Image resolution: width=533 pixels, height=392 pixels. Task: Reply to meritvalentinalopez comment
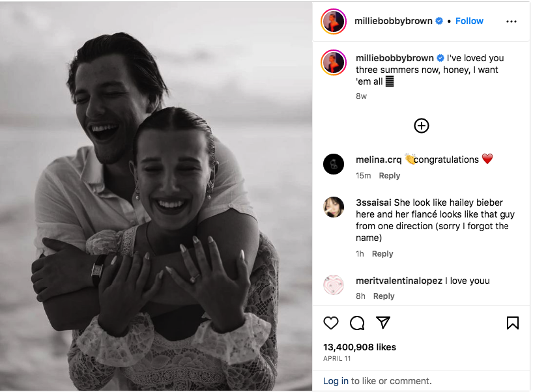pyautogui.click(x=384, y=296)
